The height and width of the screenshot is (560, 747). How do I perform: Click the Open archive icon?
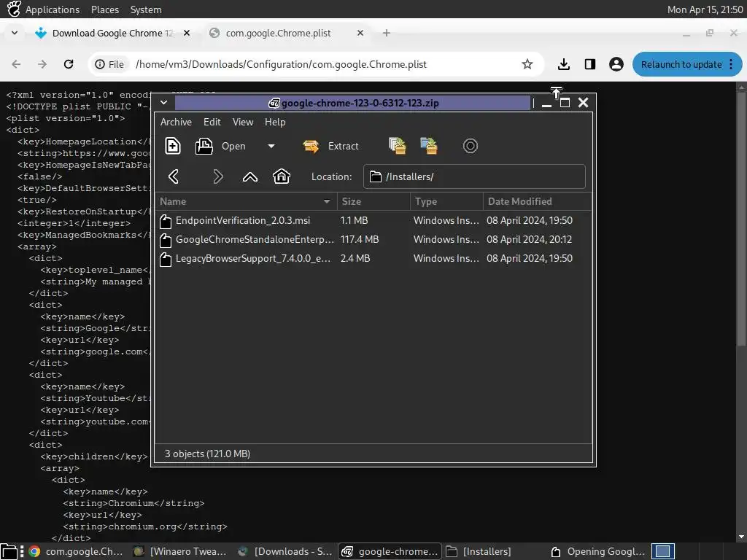tap(204, 146)
